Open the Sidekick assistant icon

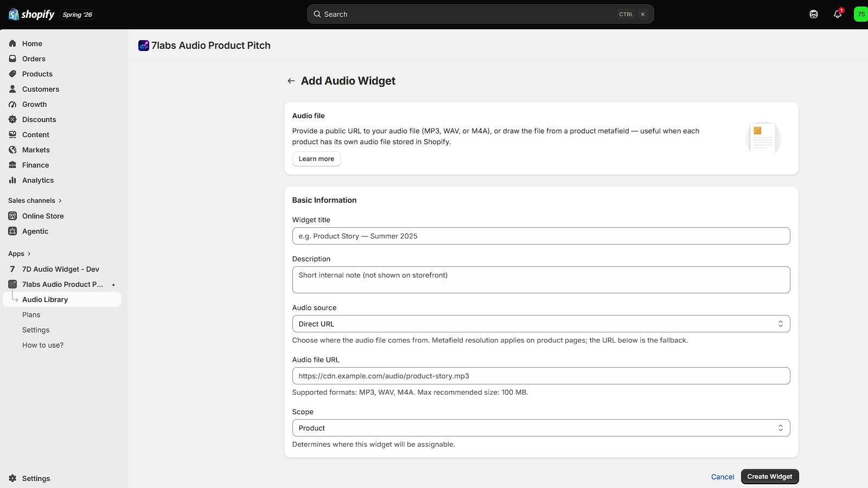point(814,14)
